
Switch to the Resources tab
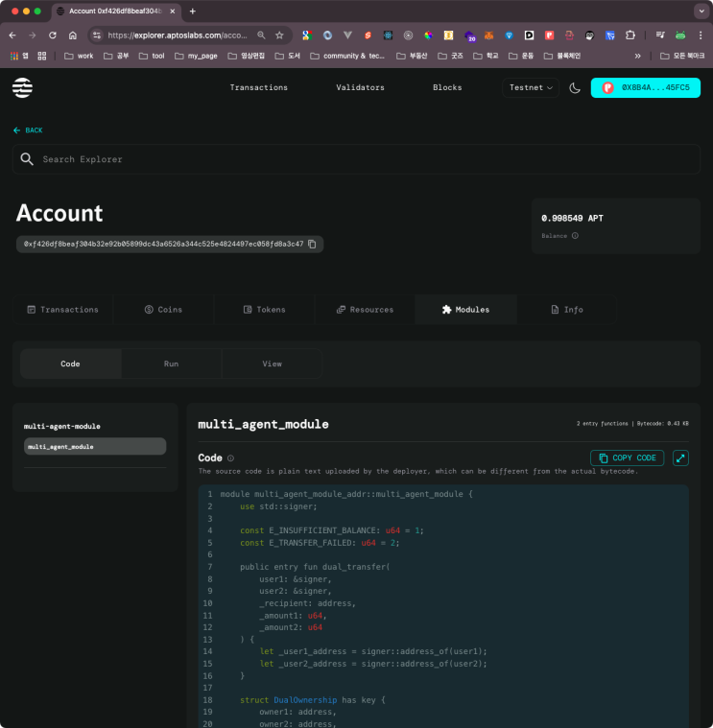tap(365, 310)
